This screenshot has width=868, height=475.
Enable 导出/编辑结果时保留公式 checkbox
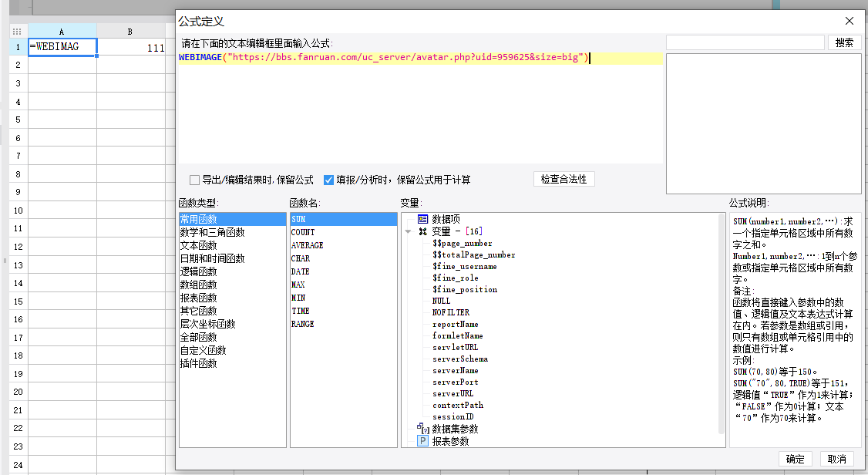click(194, 180)
